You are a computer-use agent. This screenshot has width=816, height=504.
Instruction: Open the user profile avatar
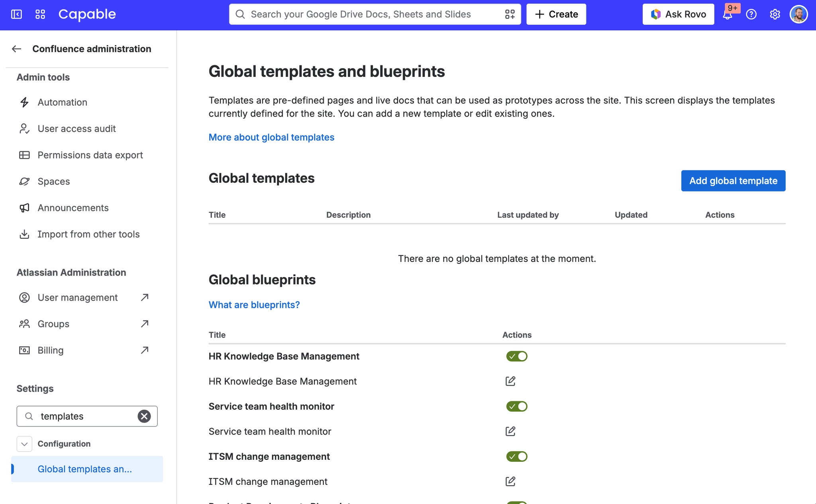[799, 14]
